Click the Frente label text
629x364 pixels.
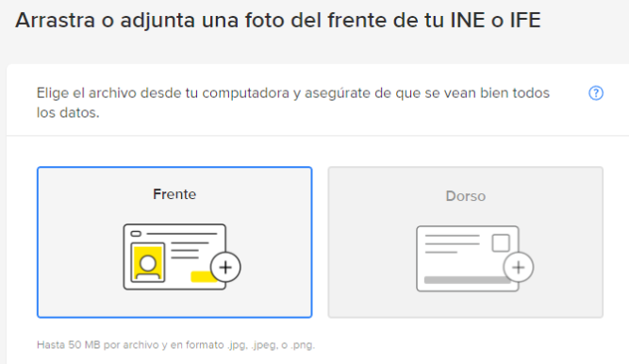[174, 194]
